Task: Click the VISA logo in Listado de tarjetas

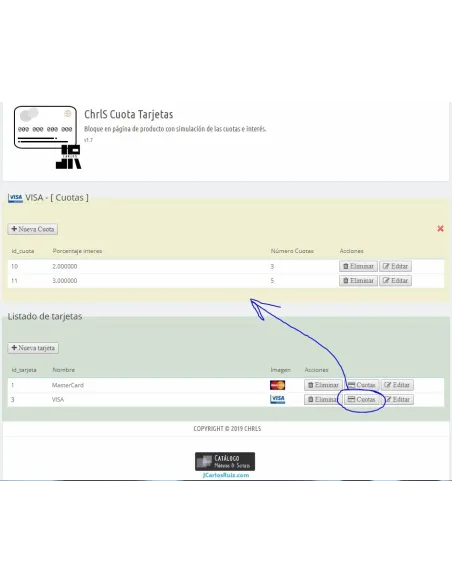Action: pyautogui.click(x=277, y=399)
